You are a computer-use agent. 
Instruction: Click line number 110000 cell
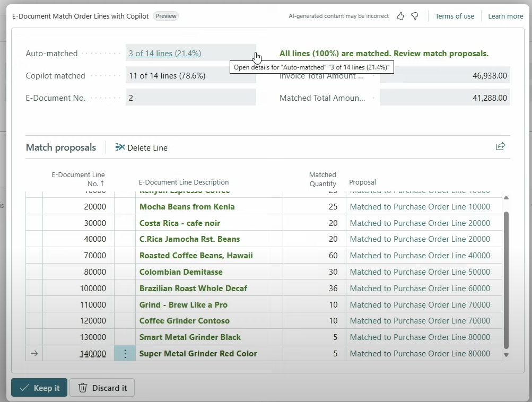pos(79,304)
